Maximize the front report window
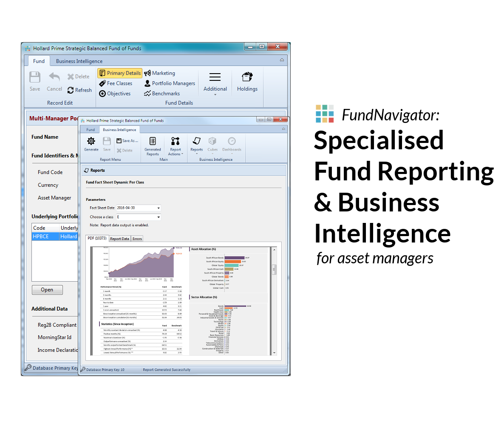This screenshot has width=504, height=425. (x=269, y=120)
